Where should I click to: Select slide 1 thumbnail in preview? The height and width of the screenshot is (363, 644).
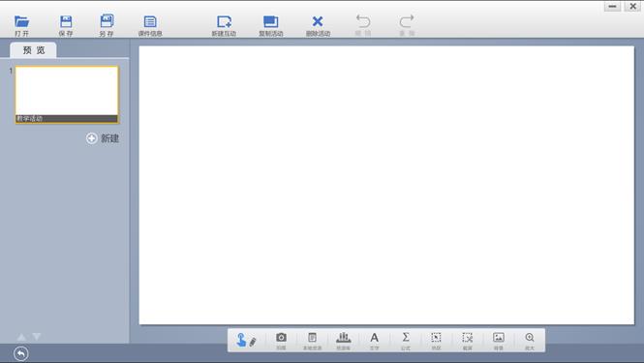(67, 95)
